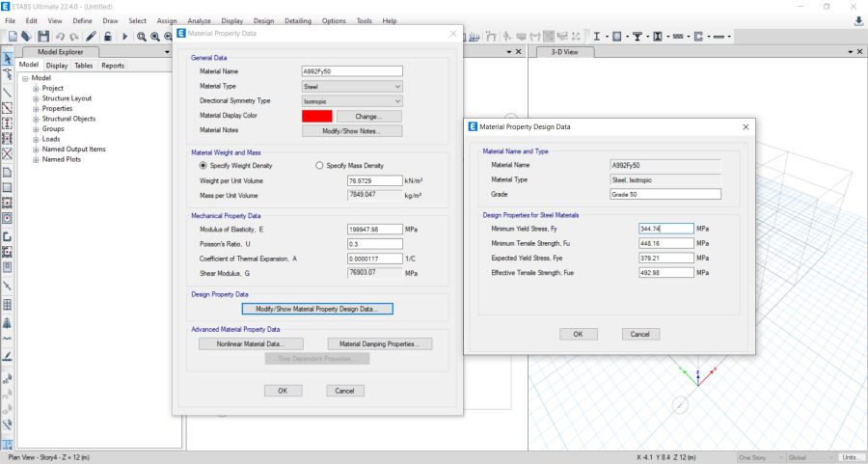Select the Quick Draw Columns tool

coord(7,123)
